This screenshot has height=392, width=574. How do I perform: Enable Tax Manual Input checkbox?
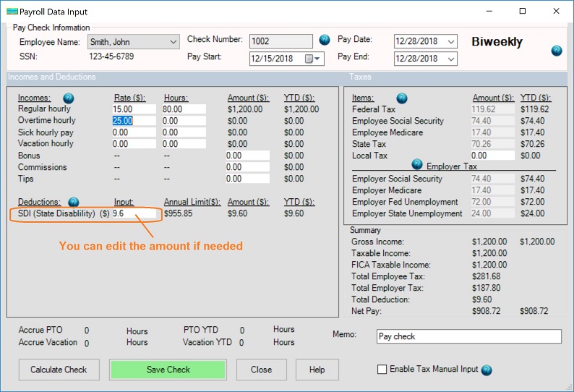[382, 370]
